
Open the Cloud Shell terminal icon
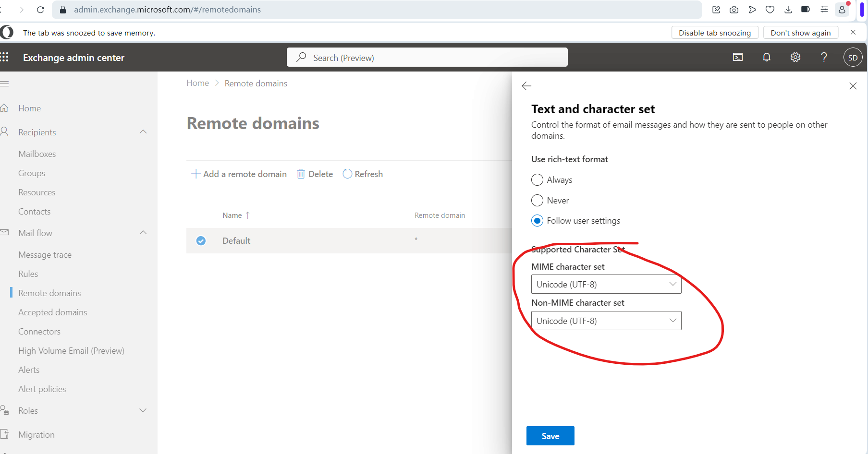click(738, 57)
